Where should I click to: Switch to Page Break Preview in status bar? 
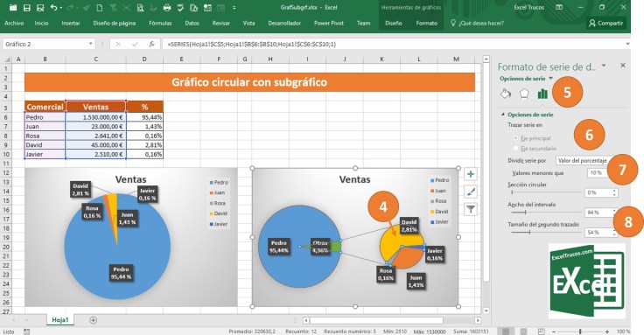tap(542, 332)
